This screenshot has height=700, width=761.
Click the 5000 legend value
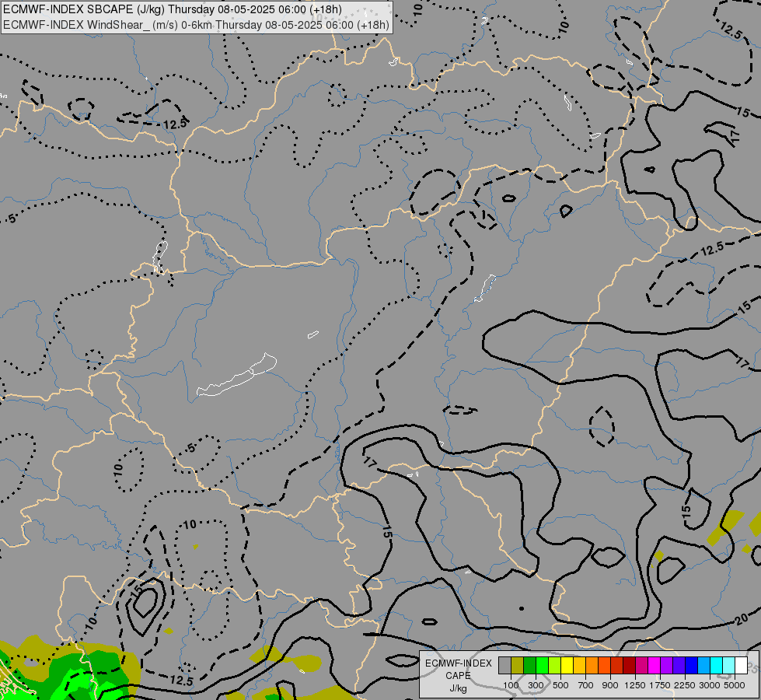735,685
